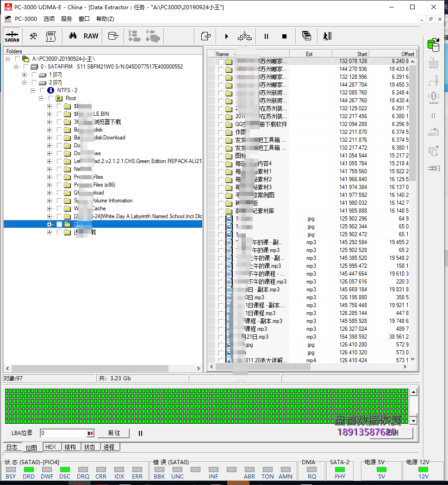The image size is (448, 485).
Task: Click the Root folder R icon
Action: point(59,98)
